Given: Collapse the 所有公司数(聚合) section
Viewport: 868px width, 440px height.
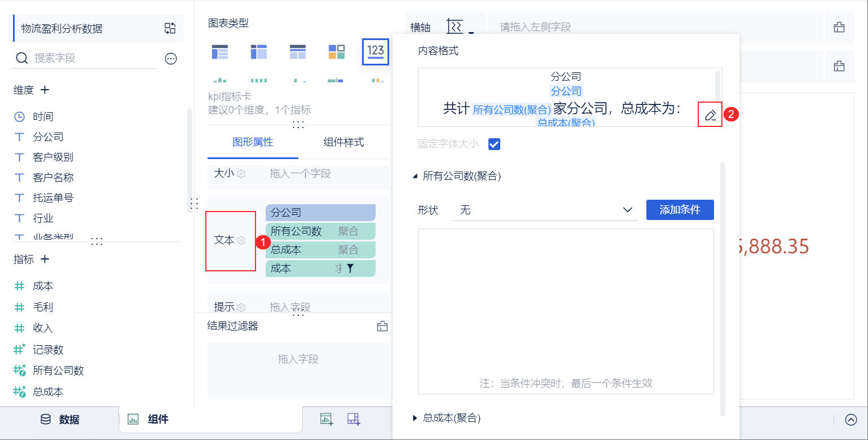Looking at the screenshot, I should (x=415, y=177).
